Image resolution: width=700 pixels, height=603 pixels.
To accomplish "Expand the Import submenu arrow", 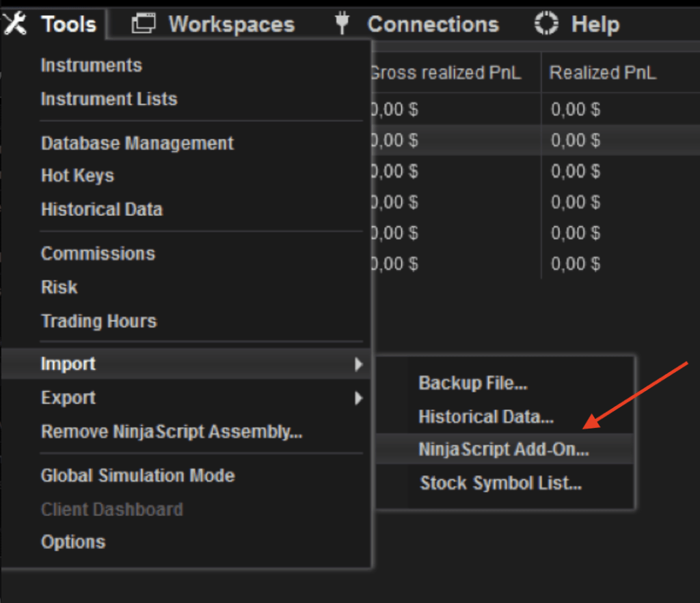I will point(360,364).
